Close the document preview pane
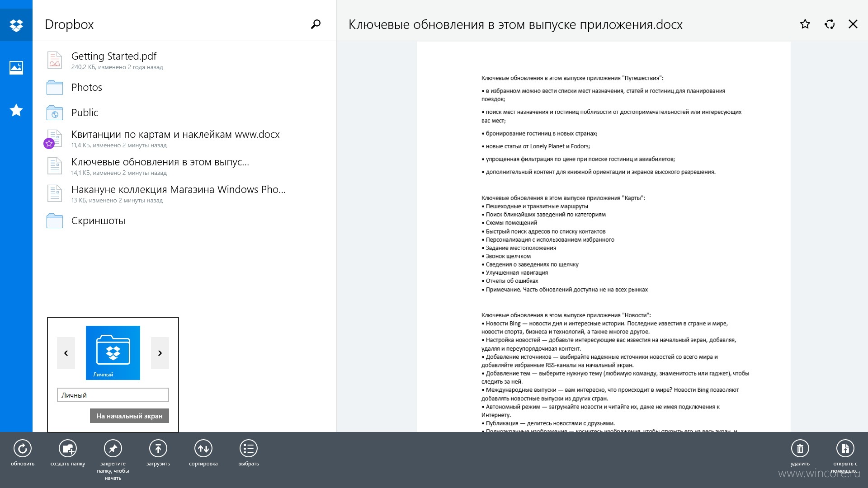The width and height of the screenshot is (868, 488). [x=853, y=24]
